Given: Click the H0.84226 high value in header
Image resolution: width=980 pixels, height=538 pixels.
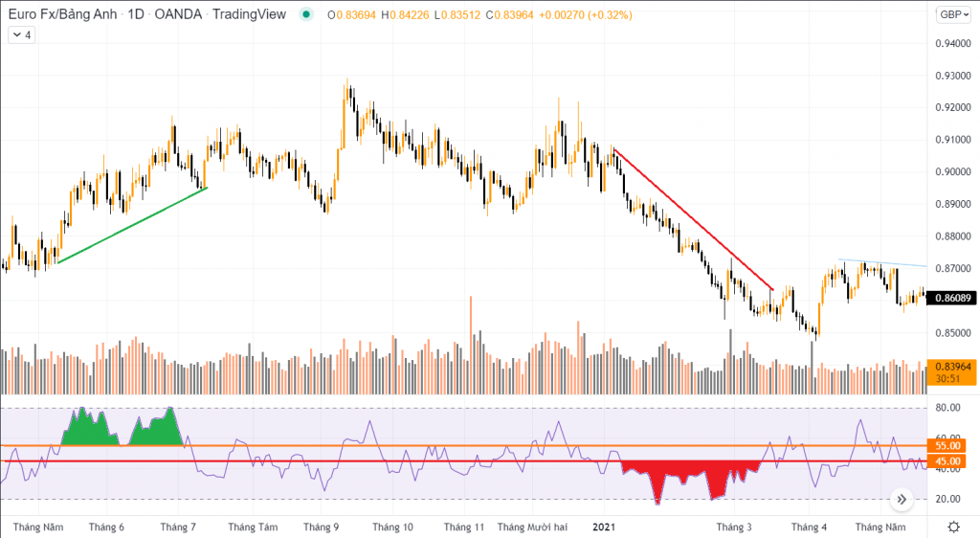Looking at the screenshot, I should pos(405,15).
